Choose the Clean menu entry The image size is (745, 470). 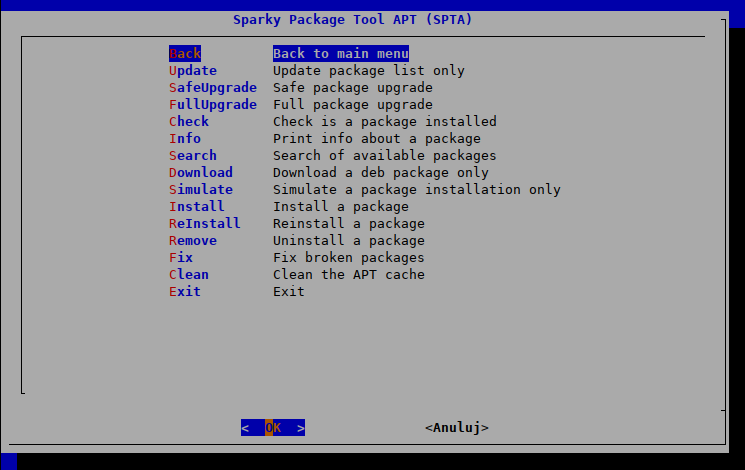(189, 275)
